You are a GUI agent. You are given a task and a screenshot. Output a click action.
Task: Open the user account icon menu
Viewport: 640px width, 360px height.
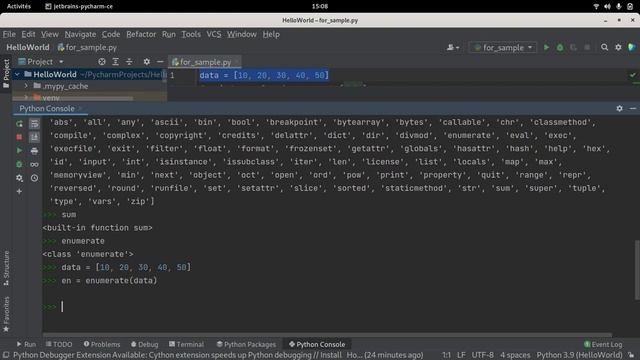[453, 47]
